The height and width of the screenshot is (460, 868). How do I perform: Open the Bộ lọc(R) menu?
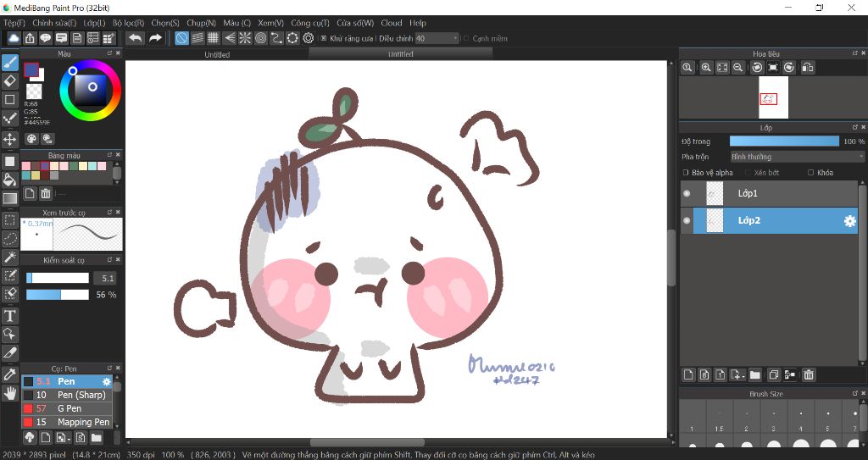128,23
